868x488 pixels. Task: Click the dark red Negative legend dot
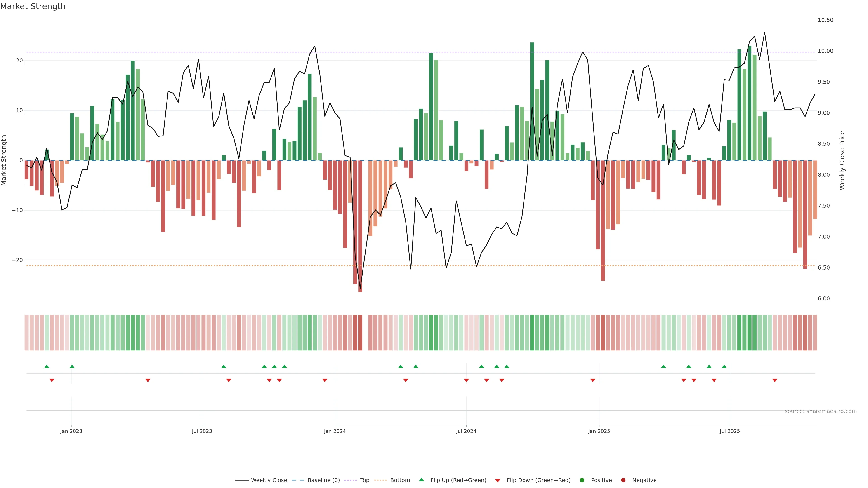coord(623,480)
